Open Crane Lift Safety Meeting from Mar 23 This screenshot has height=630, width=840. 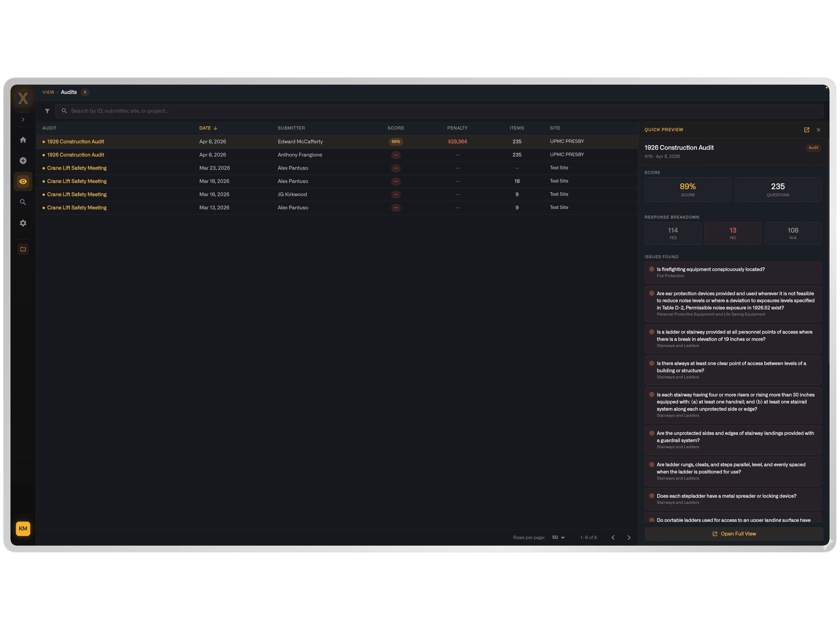pos(77,168)
